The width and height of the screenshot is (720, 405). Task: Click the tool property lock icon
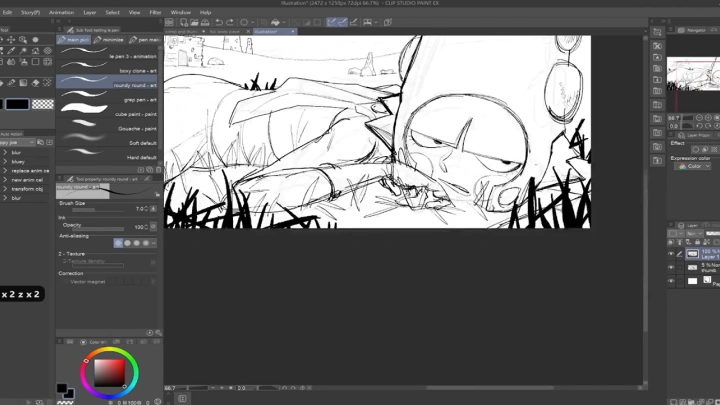point(157,195)
